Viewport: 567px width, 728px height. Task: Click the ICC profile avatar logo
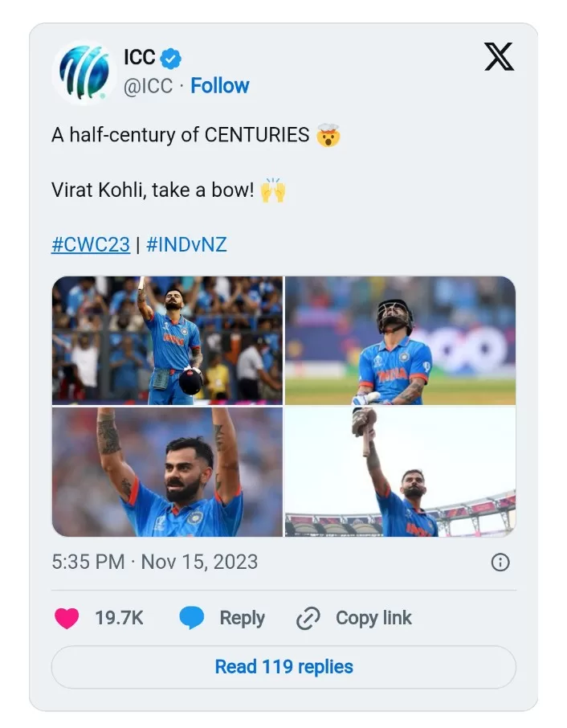point(84,73)
